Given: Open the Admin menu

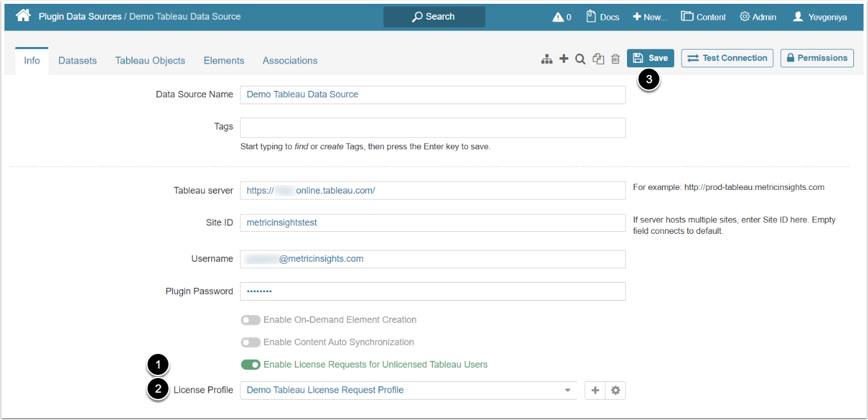Looking at the screenshot, I should pos(757,17).
